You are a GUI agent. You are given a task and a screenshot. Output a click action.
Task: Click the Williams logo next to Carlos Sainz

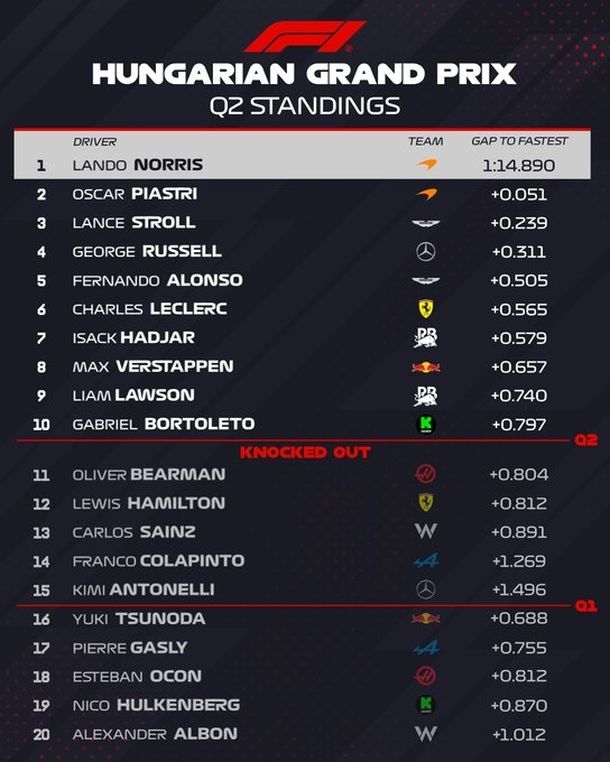(425, 532)
